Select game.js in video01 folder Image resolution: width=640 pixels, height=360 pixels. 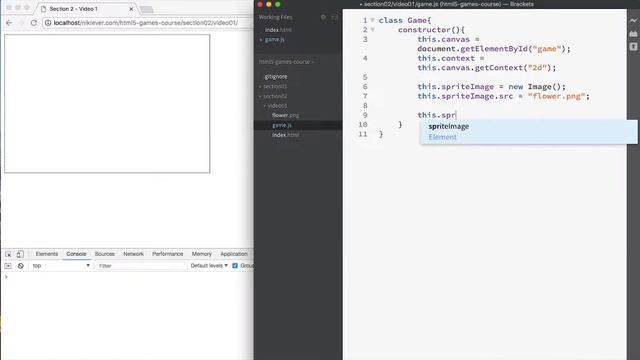282,125
